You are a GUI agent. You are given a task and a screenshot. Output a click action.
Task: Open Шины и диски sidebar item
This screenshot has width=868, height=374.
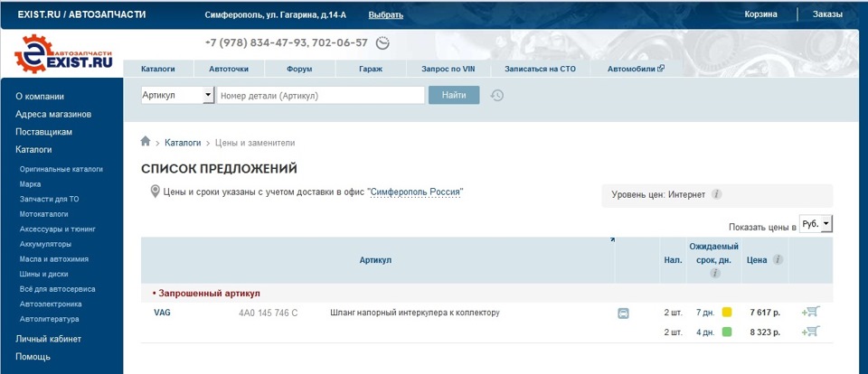44,274
